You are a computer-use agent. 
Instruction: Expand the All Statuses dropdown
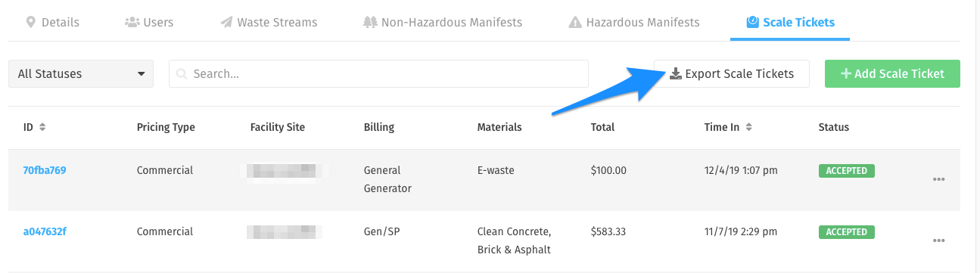click(x=81, y=74)
